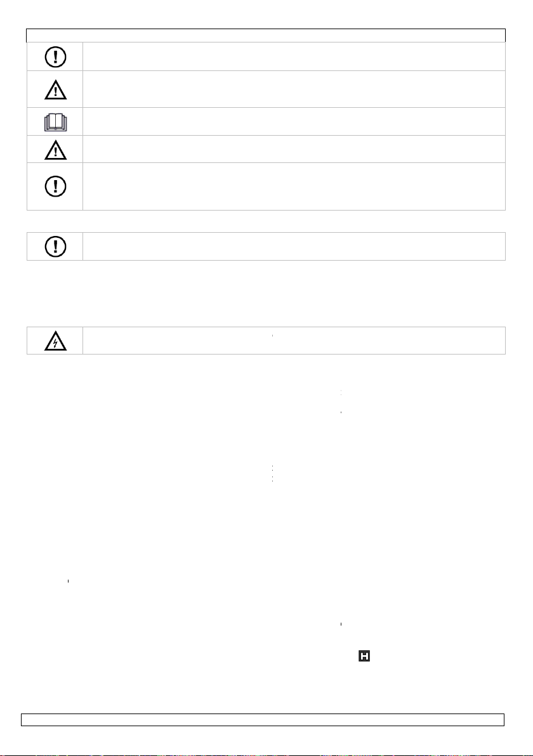Click the blank cell beside the topmost exclamation icon
The image size is (533, 756).
294,56
